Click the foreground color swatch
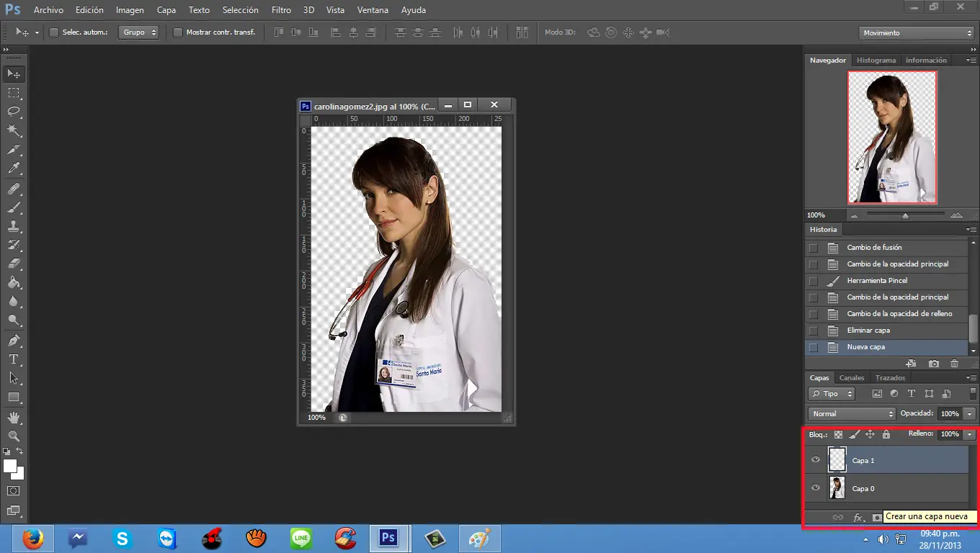Screen dimensions: 980x553 (9, 466)
